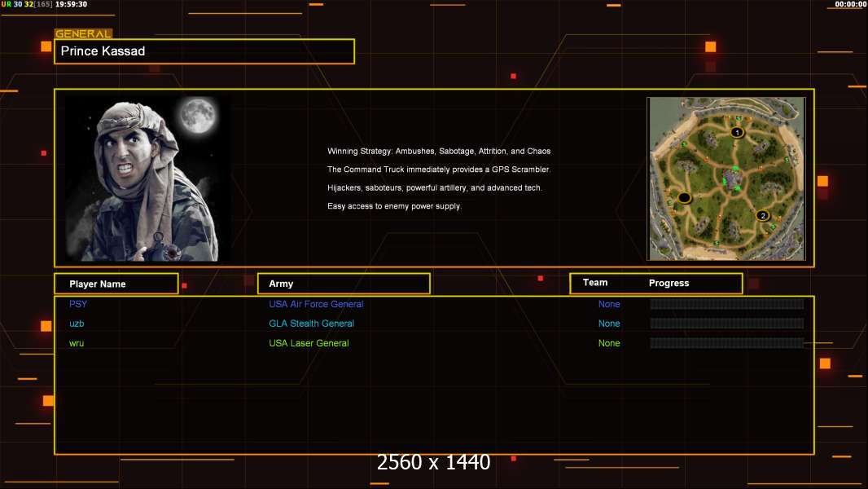
Task: Click wru's loading progress bar
Action: (x=727, y=343)
